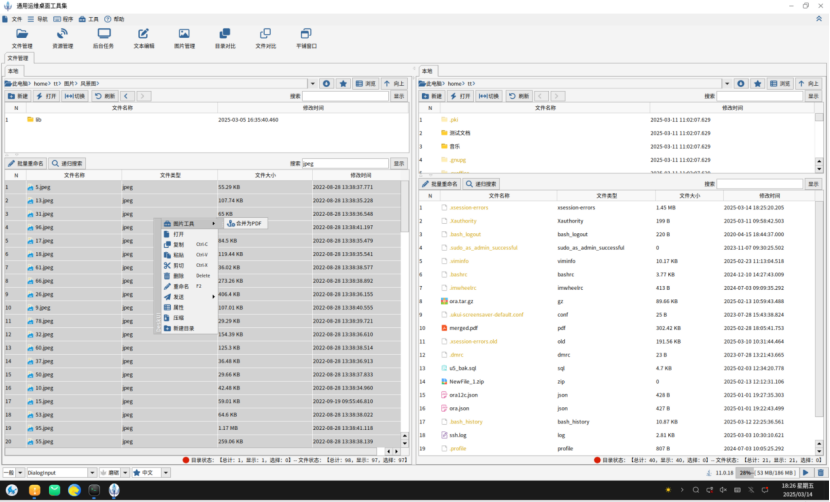830x502 pixels.
Task: Open the 图片管理 image manager tool
Action: [x=184, y=38]
